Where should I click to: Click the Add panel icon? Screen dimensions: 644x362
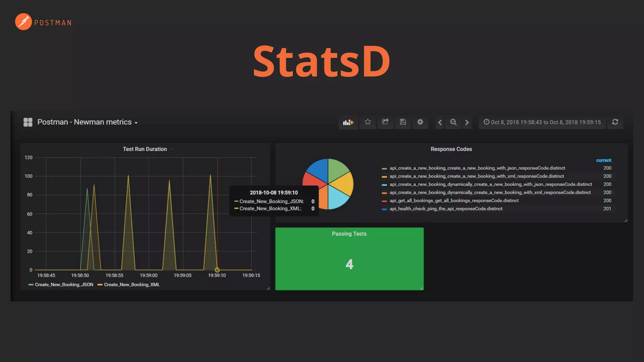(348, 122)
